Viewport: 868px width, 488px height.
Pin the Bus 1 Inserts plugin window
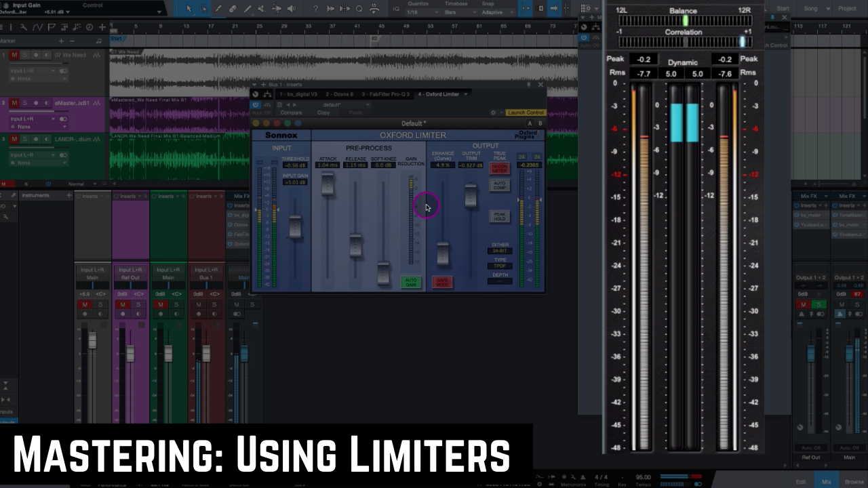point(529,85)
